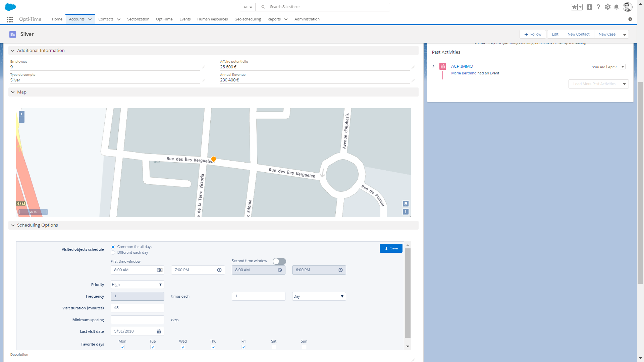Screen dimensions: 644x362
Task: Open the App Launcher grid icon
Action: point(10,19)
